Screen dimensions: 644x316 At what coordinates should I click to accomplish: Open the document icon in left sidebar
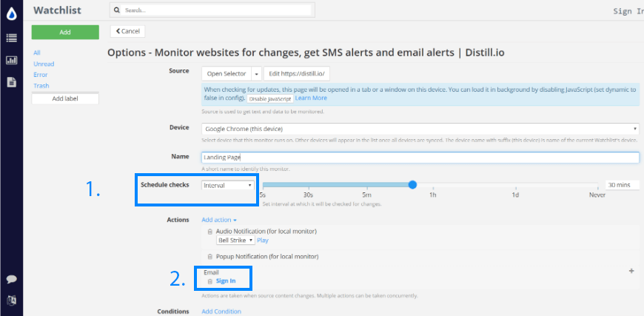11,82
